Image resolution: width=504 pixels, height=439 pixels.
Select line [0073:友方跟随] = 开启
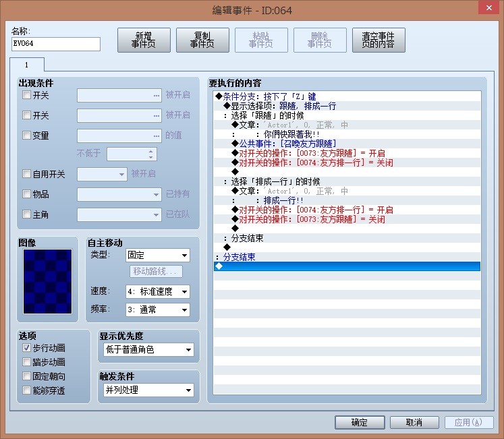click(x=347, y=153)
